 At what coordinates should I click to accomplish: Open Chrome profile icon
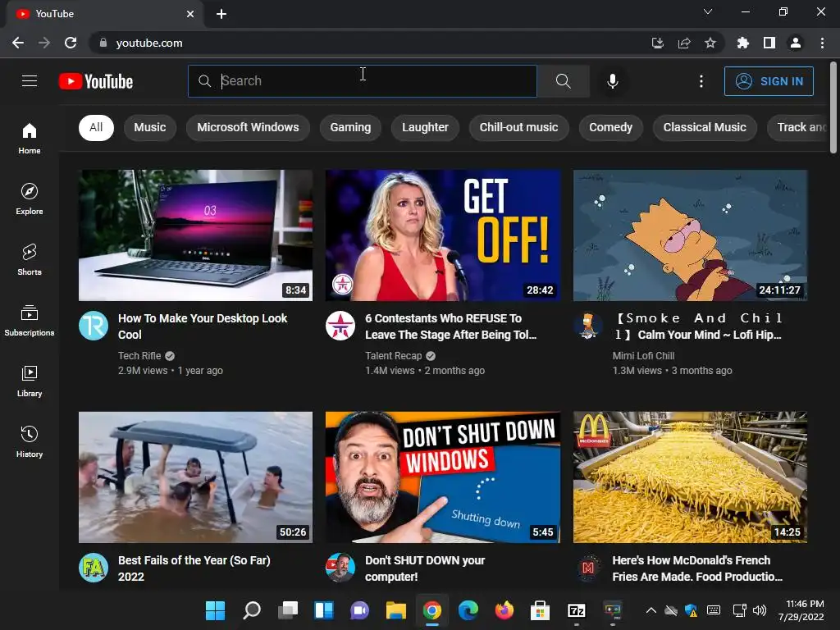796,43
